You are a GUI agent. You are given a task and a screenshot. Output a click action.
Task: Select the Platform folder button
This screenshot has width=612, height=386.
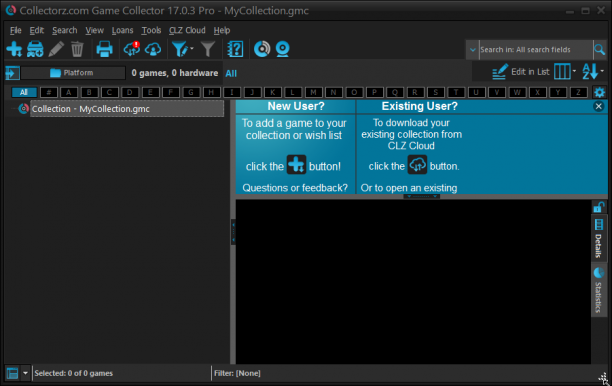[x=73, y=73]
